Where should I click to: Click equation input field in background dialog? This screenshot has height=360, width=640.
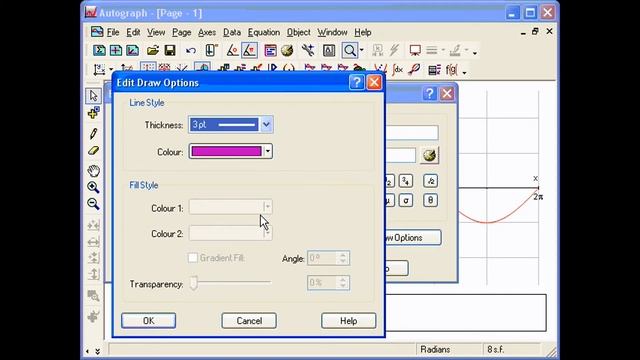point(411,133)
